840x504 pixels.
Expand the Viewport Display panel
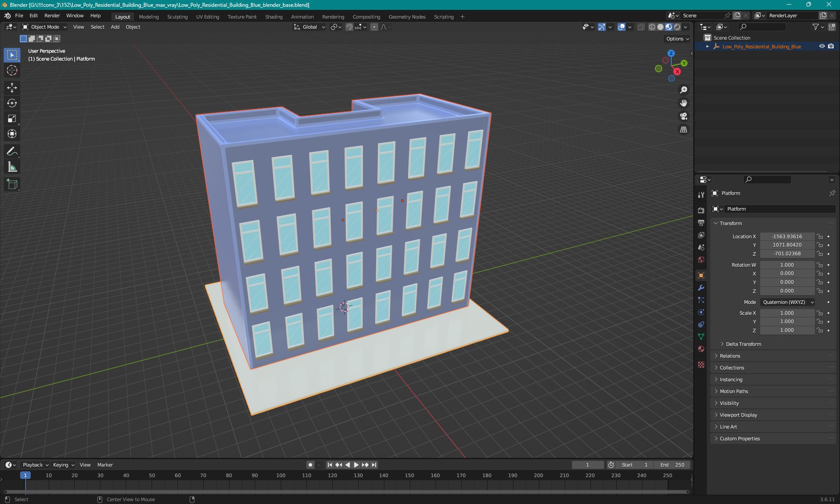pos(738,415)
